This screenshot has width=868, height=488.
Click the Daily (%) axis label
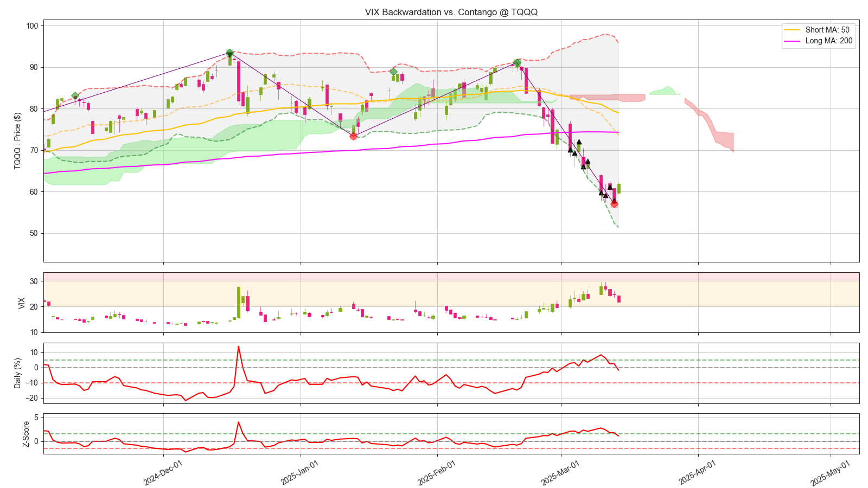click(18, 373)
